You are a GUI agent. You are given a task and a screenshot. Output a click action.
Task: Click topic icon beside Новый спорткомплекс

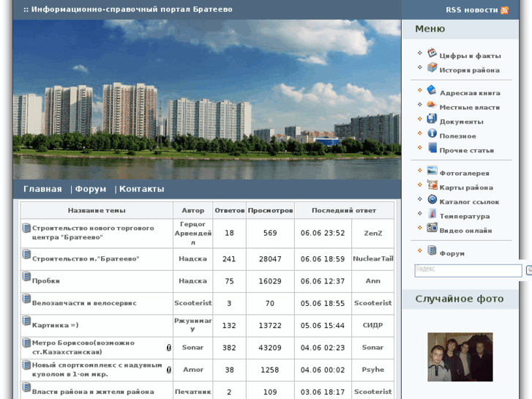pos(26,365)
